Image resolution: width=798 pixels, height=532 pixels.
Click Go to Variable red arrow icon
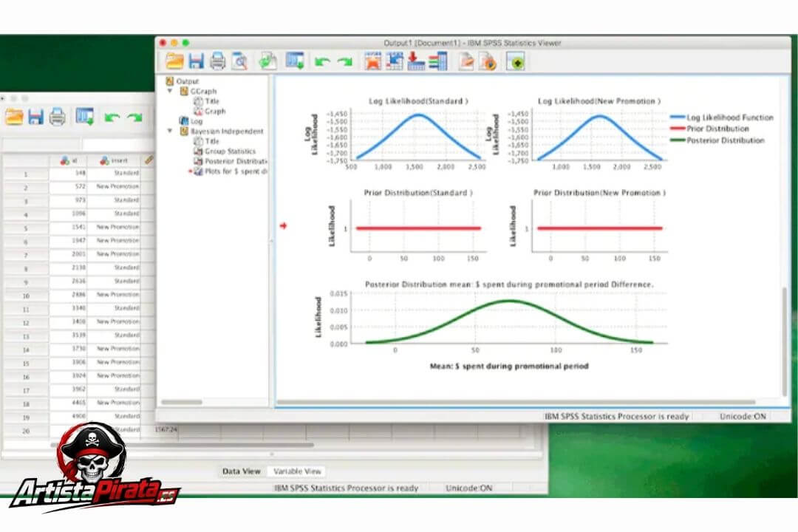tap(416, 61)
